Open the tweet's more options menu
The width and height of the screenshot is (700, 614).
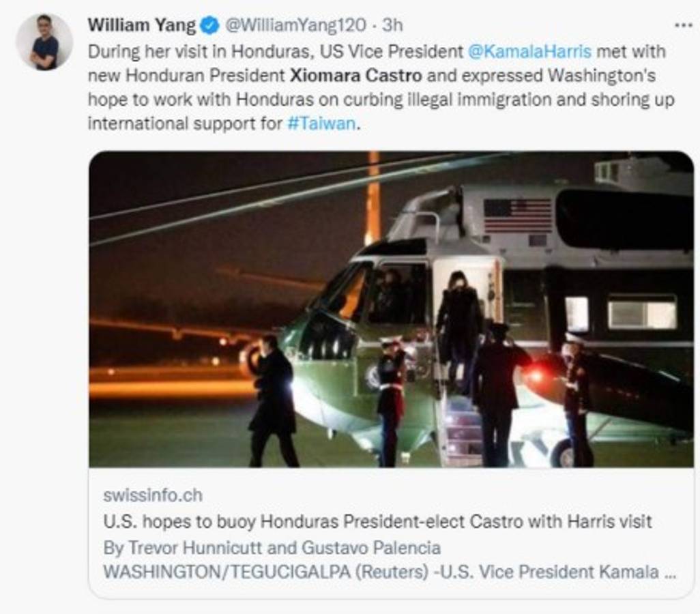click(682, 25)
